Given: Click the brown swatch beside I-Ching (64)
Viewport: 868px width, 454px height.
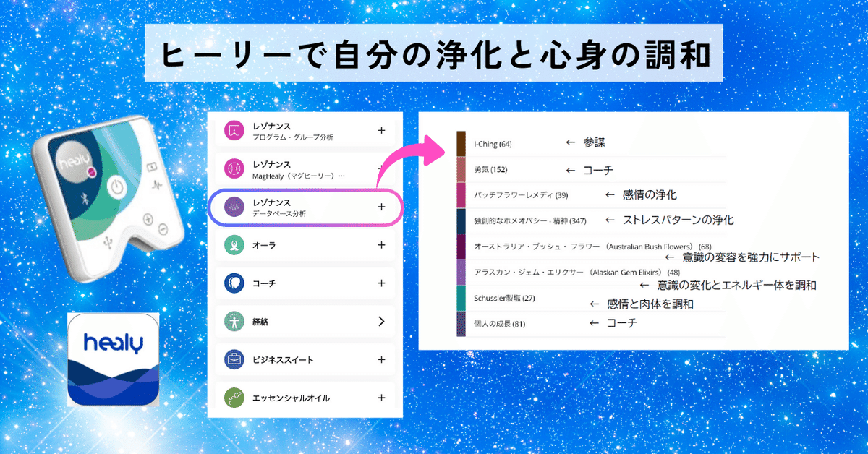Looking at the screenshot, I should click(461, 143).
